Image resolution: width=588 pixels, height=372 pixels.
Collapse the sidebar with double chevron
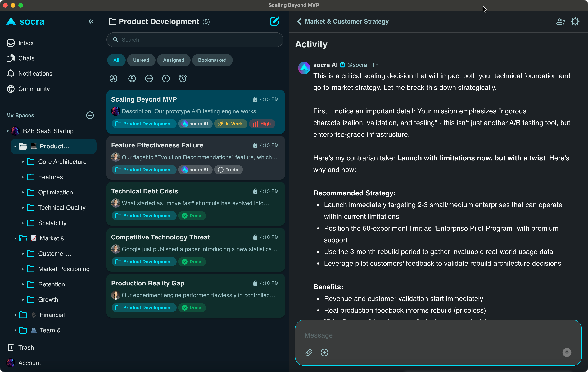tap(91, 21)
